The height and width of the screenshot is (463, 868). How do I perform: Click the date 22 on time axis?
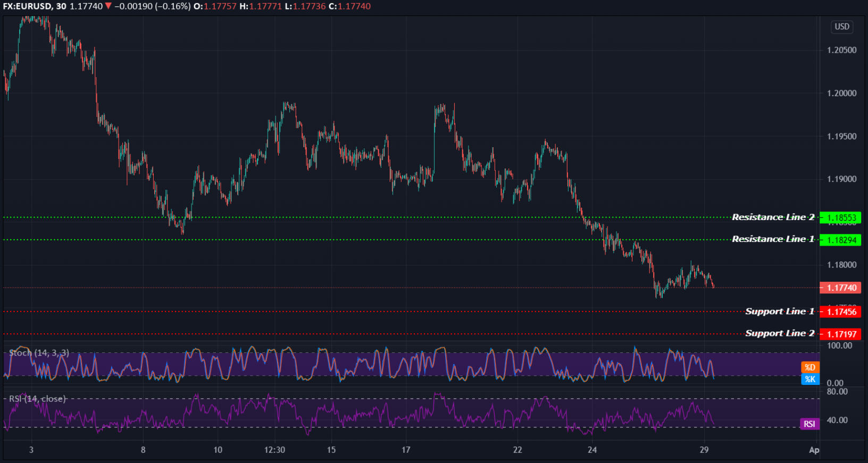[518, 450]
